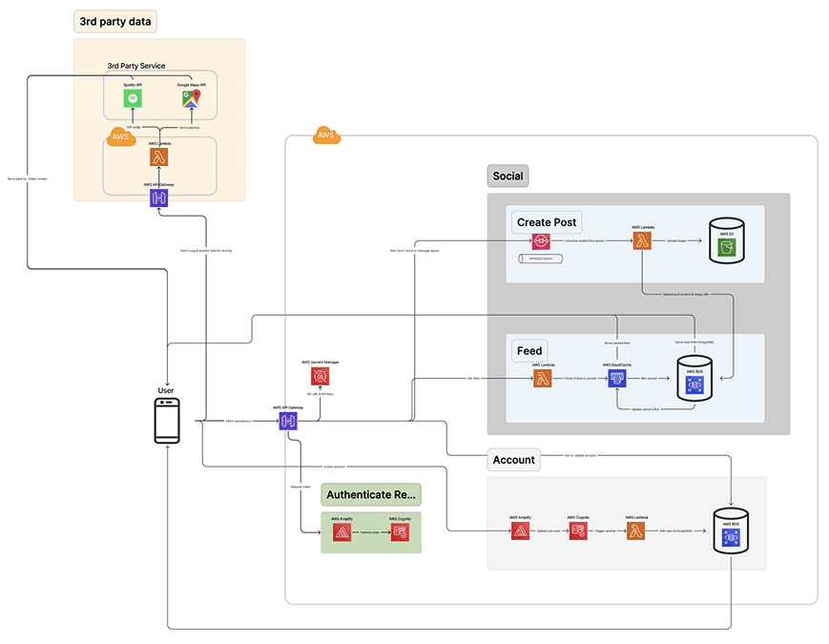
Task: Click the Spotify API icon
Action: click(x=133, y=98)
